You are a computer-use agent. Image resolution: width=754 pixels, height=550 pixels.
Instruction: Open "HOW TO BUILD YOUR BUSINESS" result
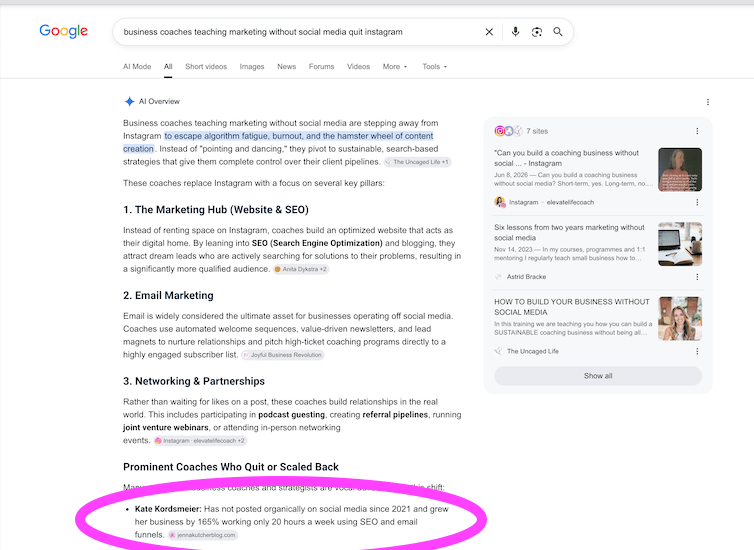pyautogui.click(x=571, y=307)
